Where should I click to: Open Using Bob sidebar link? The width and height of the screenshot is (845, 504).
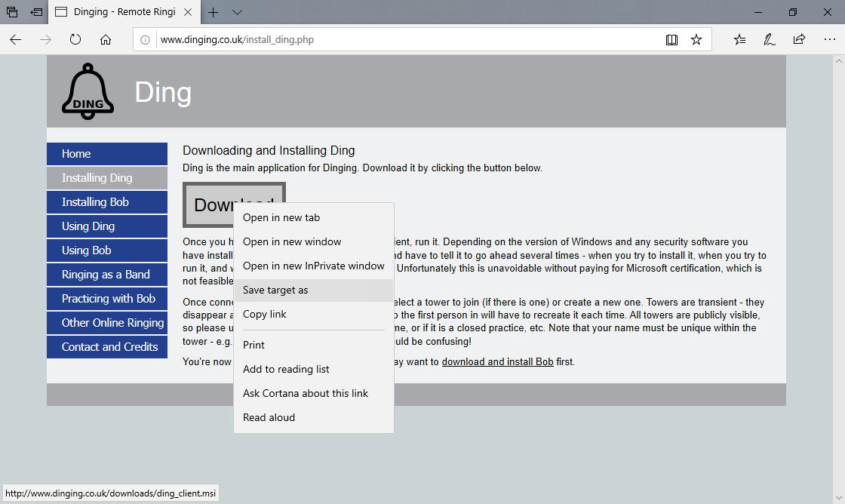pyautogui.click(x=107, y=250)
